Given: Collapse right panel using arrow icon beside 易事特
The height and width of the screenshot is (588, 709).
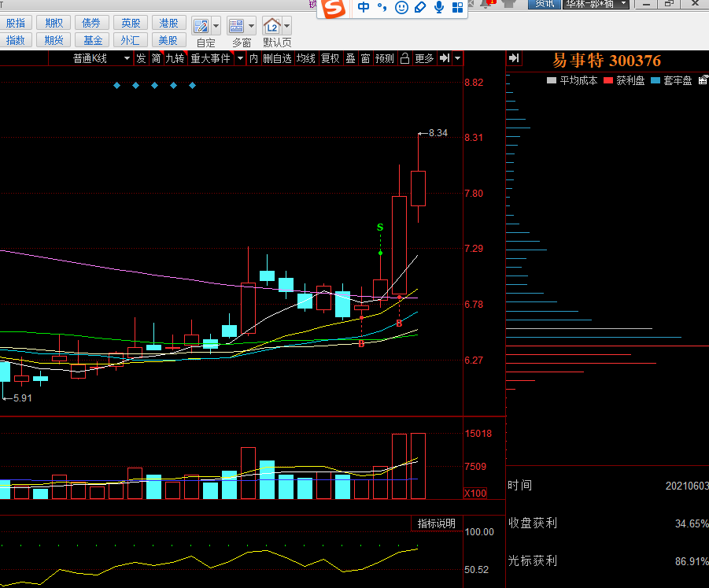Looking at the screenshot, I should pyautogui.click(x=514, y=58).
